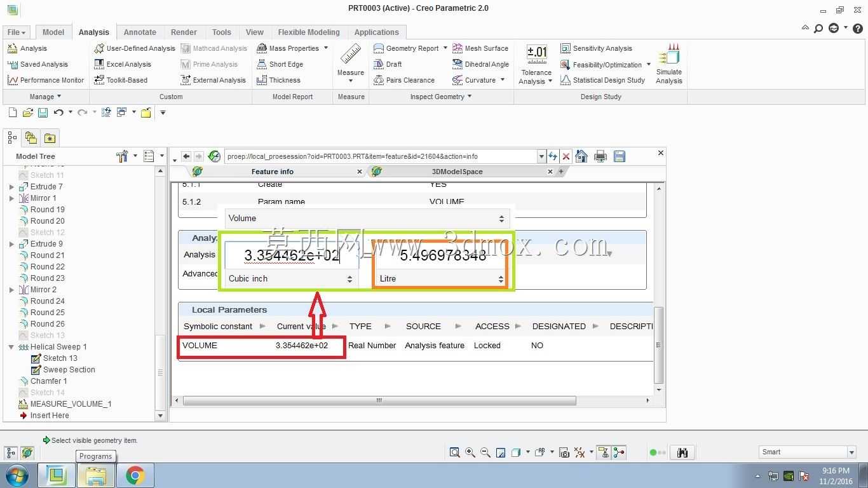
Task: Open Excel Analysis
Action: coord(123,64)
